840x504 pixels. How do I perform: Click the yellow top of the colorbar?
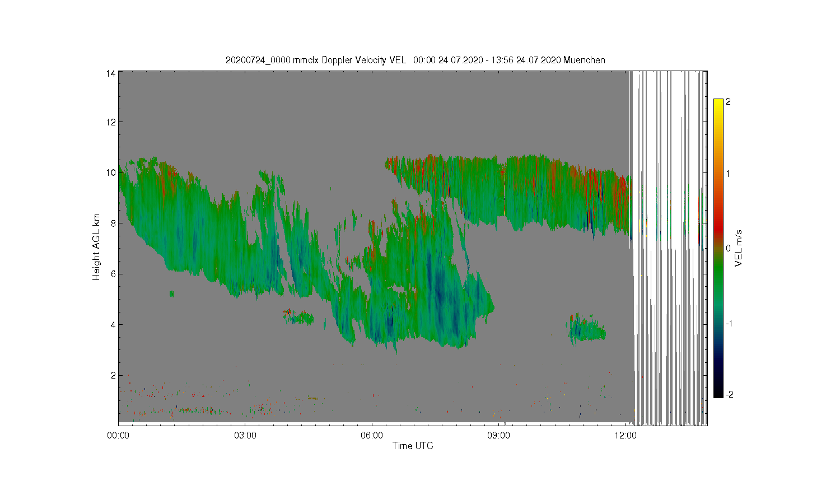coord(718,104)
